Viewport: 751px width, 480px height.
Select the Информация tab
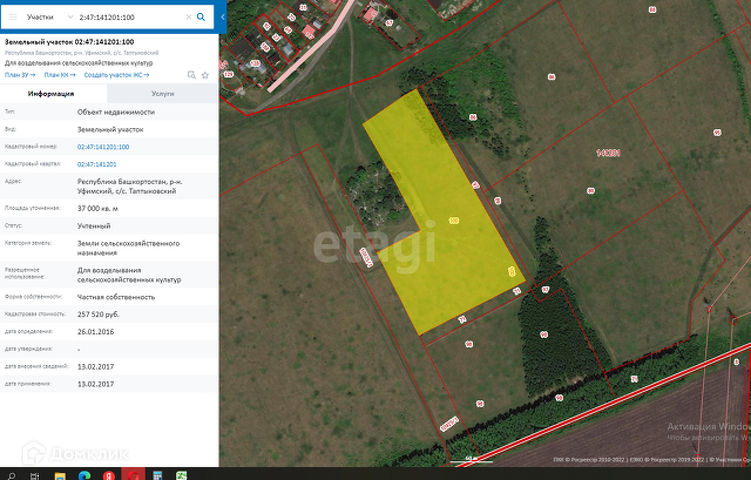point(50,93)
